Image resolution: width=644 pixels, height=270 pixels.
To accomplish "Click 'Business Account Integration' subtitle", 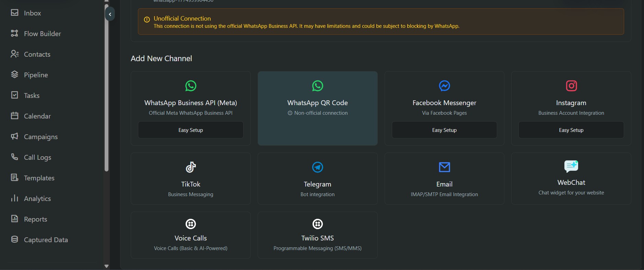I will [571, 113].
